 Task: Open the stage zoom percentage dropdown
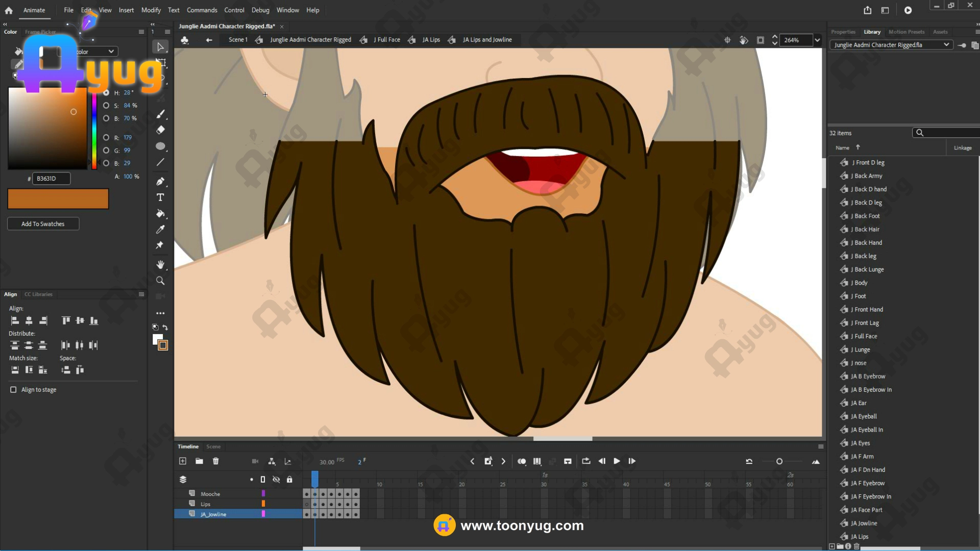coord(817,40)
